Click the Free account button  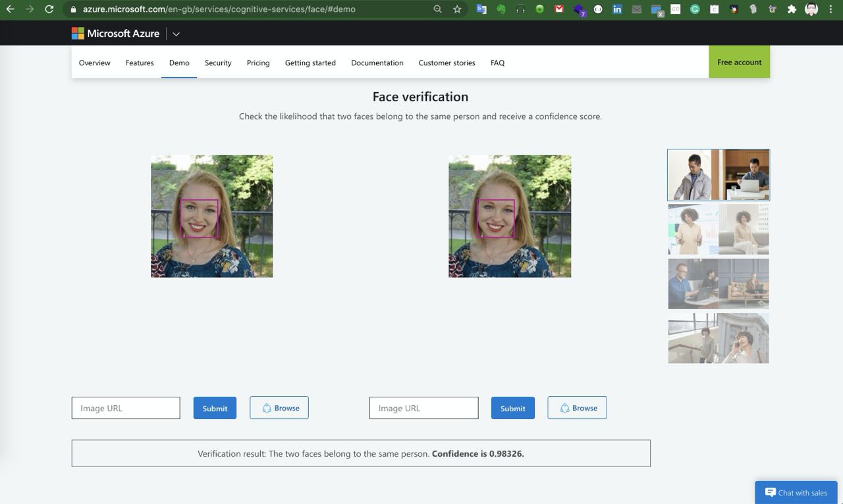click(740, 62)
